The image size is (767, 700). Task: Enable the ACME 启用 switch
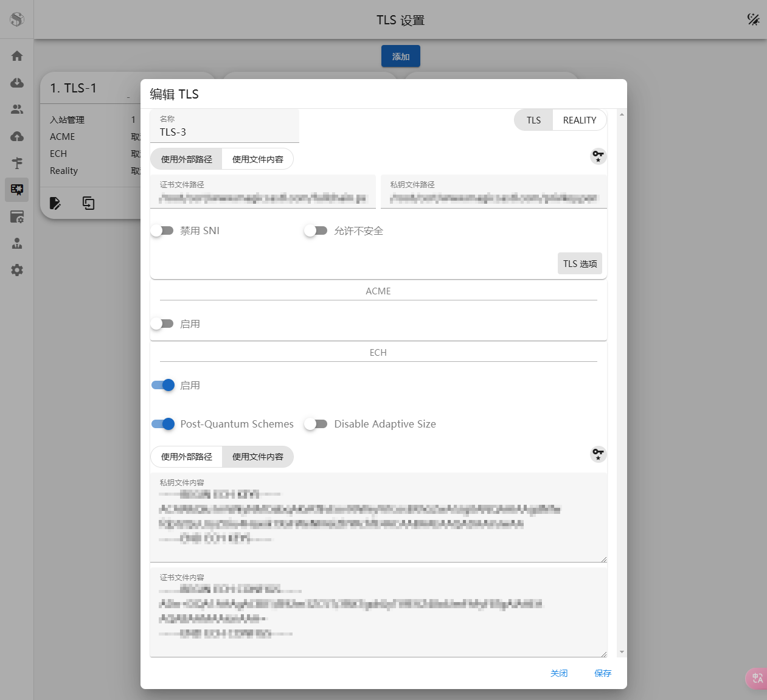(162, 324)
